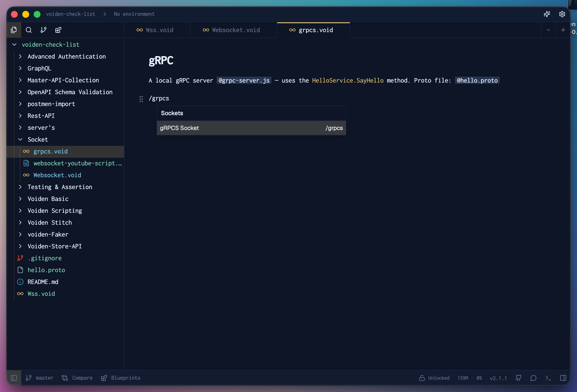577x392 pixels.
Task: Open the tab list dropdown chevron
Action: 548,30
